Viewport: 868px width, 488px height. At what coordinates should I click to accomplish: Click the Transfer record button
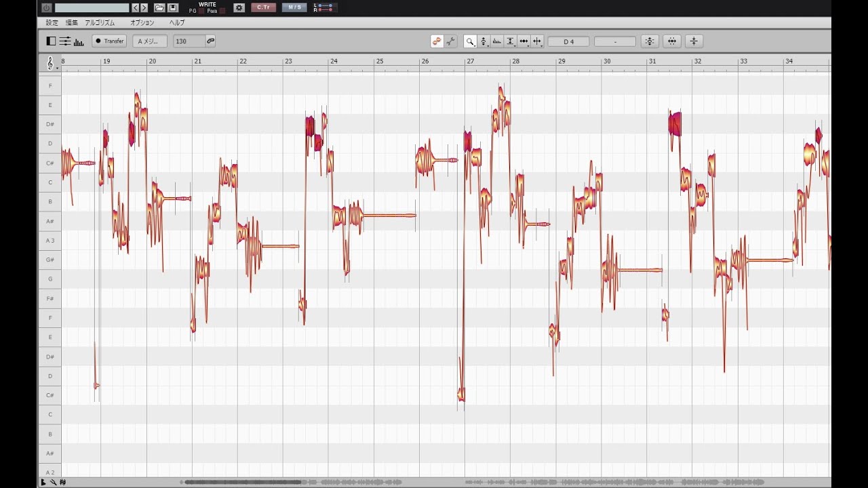point(109,41)
